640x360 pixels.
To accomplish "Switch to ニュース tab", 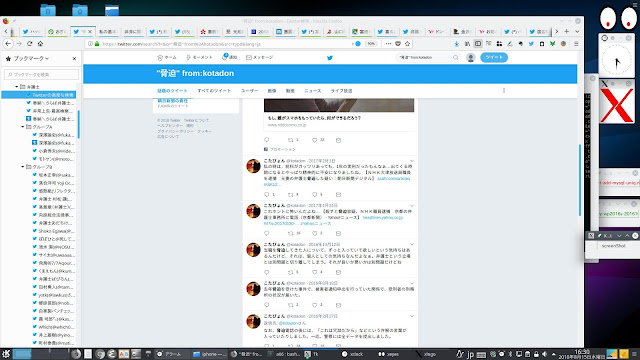I will tap(313, 91).
